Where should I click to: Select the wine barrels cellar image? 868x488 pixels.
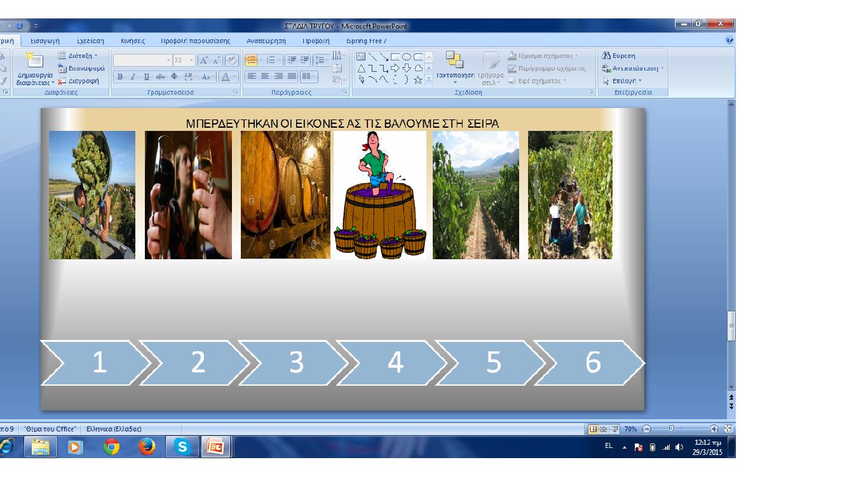(x=285, y=195)
